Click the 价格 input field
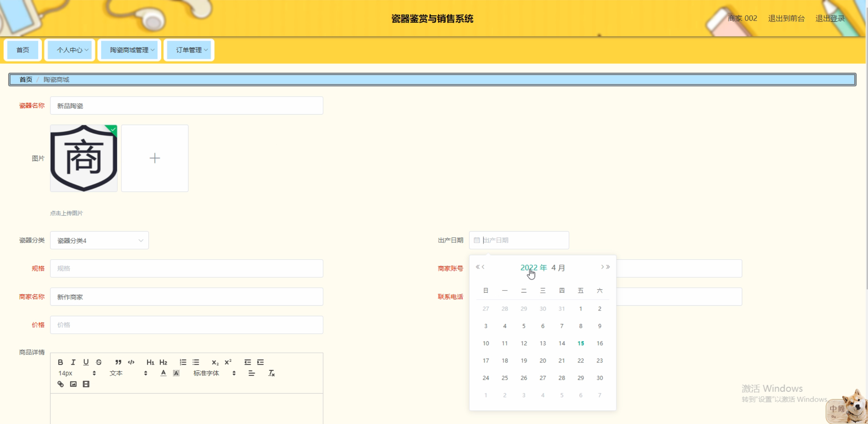The image size is (868, 424). point(186,325)
